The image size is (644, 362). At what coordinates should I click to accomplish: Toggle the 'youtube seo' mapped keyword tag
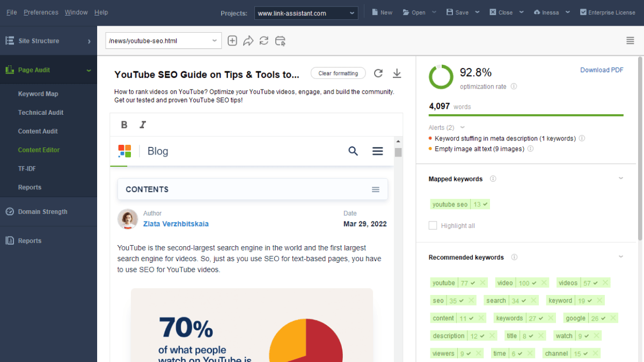tap(460, 204)
